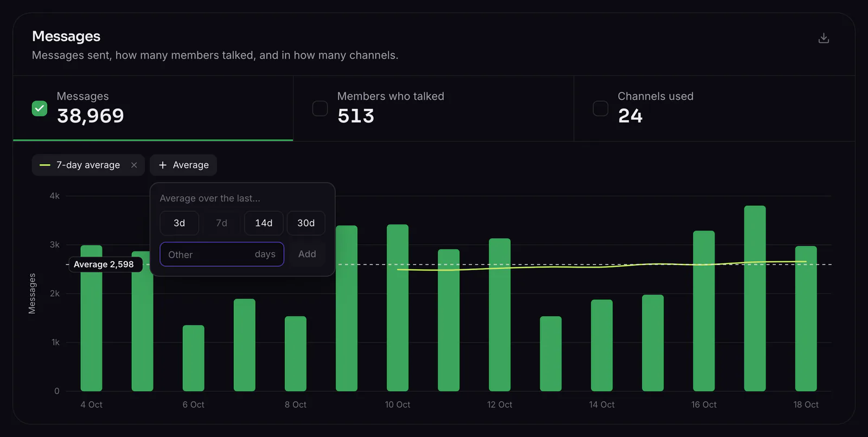
Task: Click the 24 channels value
Action: (630, 116)
